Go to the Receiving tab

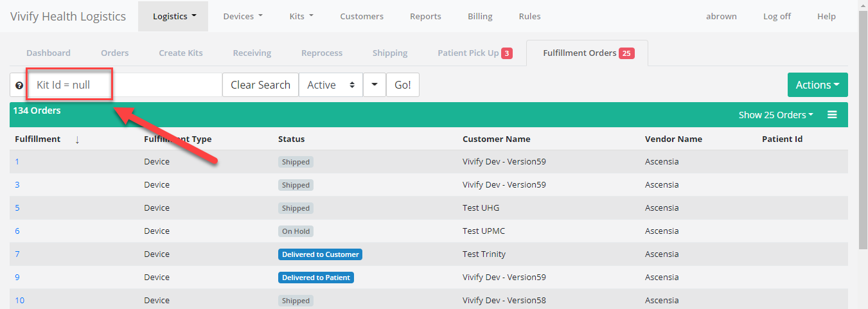[x=252, y=53]
